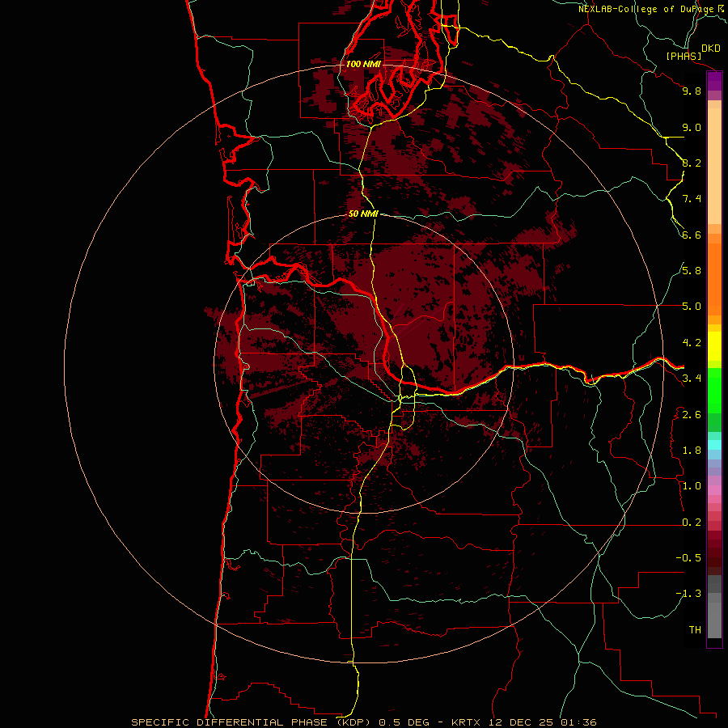
Task: Click the (KDP) abbreviation in the caption
Action: tap(354, 722)
